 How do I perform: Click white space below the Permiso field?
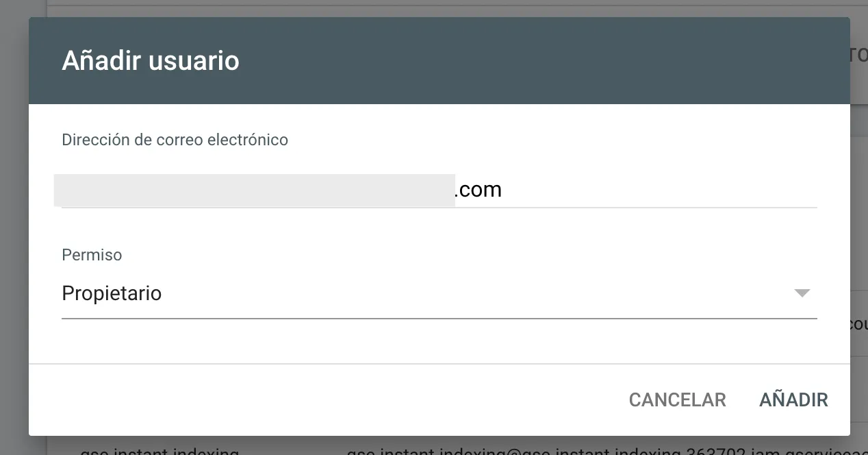438,341
